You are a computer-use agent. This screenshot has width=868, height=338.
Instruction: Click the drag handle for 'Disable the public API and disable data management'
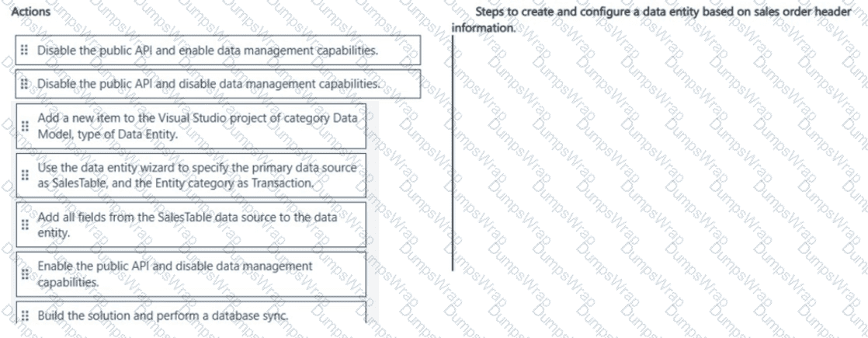point(24,84)
